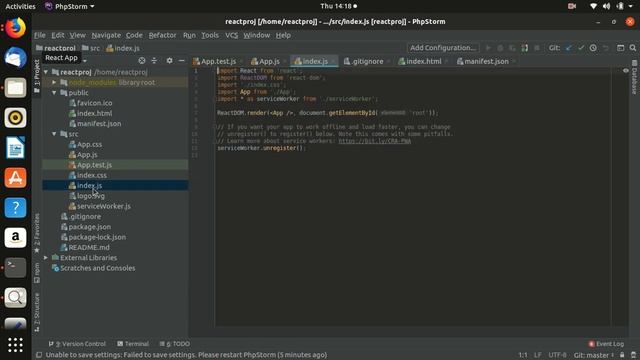The width and height of the screenshot is (640, 360).
Task: Toggle the npm tool window strip
Action: click(37, 273)
